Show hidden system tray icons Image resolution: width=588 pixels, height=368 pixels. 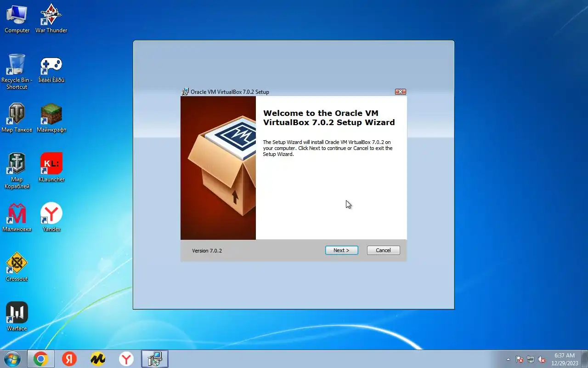[x=508, y=359]
